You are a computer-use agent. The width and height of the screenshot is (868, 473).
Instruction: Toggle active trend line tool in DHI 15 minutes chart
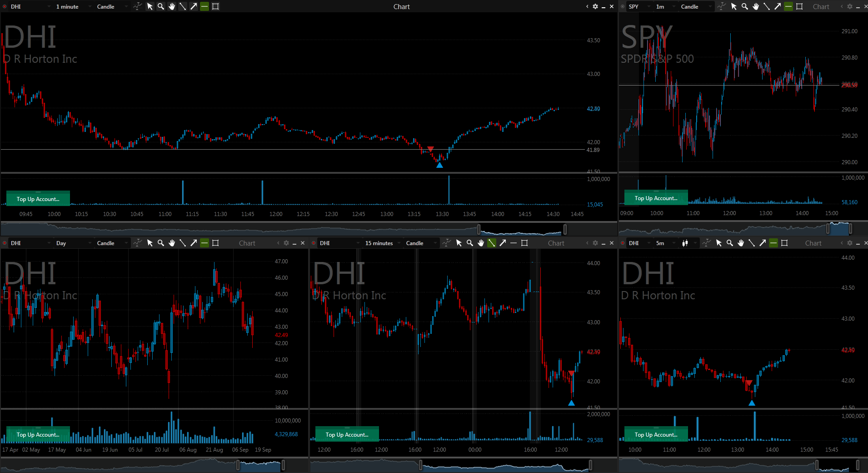click(492, 243)
